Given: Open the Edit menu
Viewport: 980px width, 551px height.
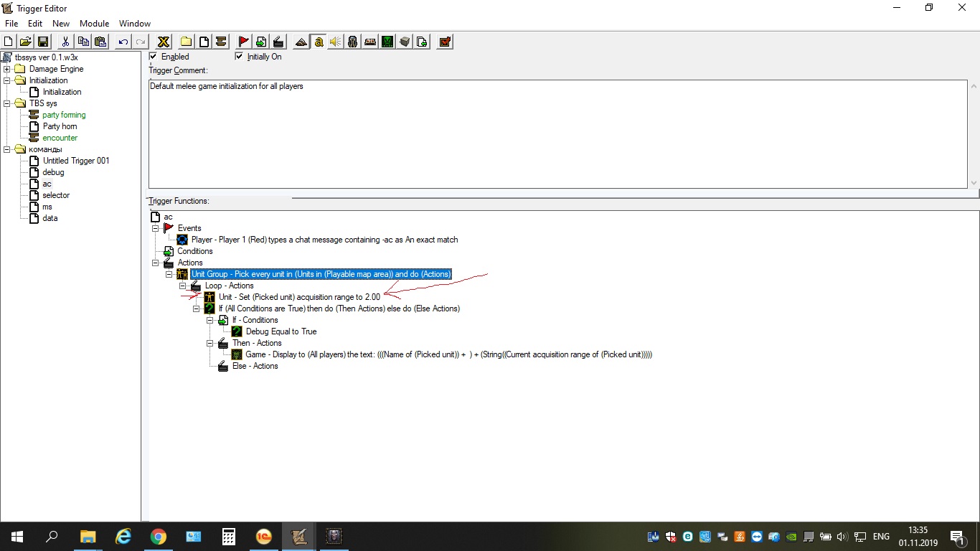Looking at the screenshot, I should 35,24.
